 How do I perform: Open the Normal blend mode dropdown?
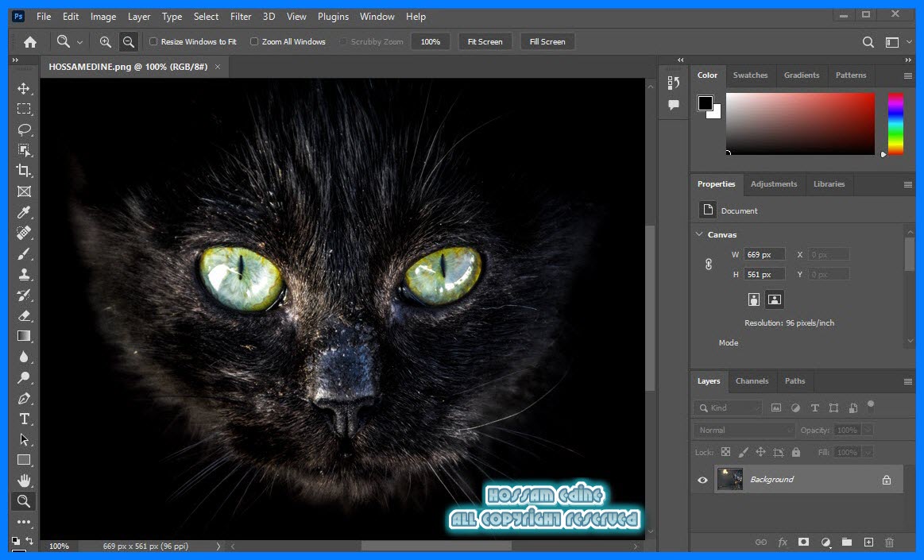(744, 430)
